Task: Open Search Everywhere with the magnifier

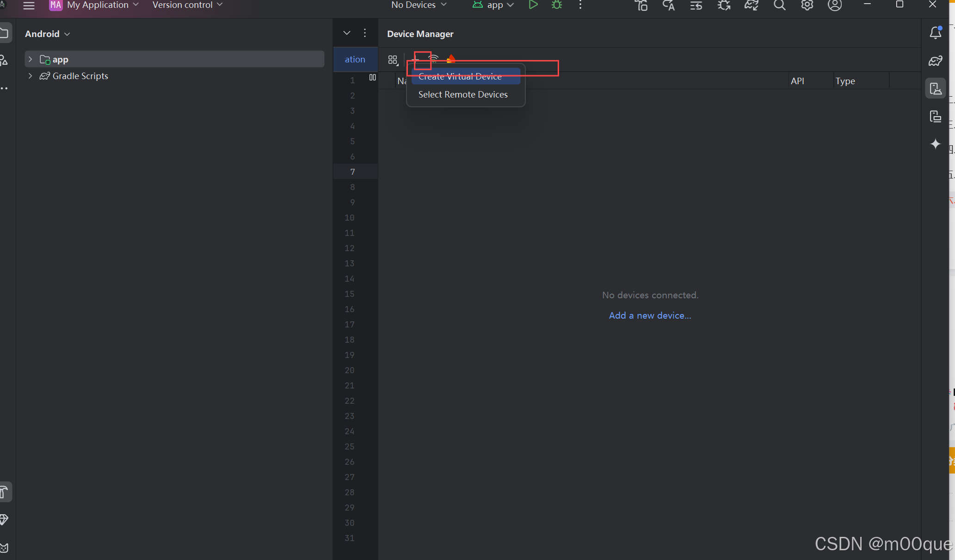Action: click(x=780, y=5)
